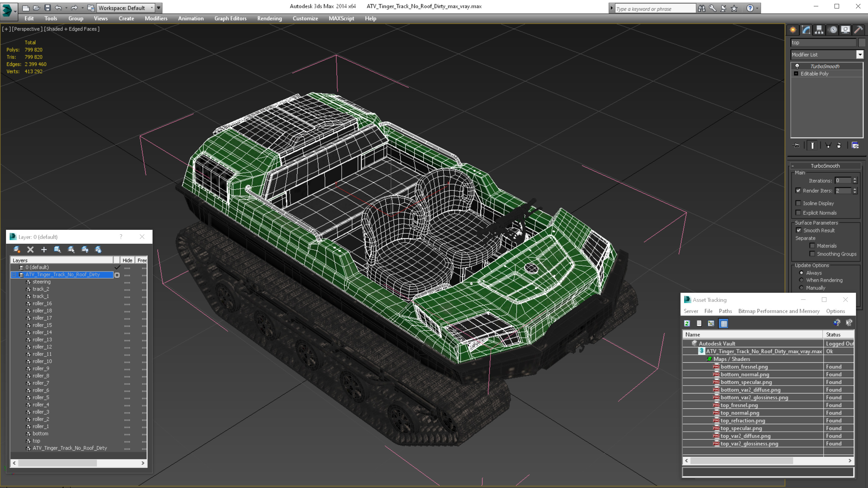Click Refresh icon in Asset Tracking
Viewport: 868px width, 488px height.
(x=687, y=323)
